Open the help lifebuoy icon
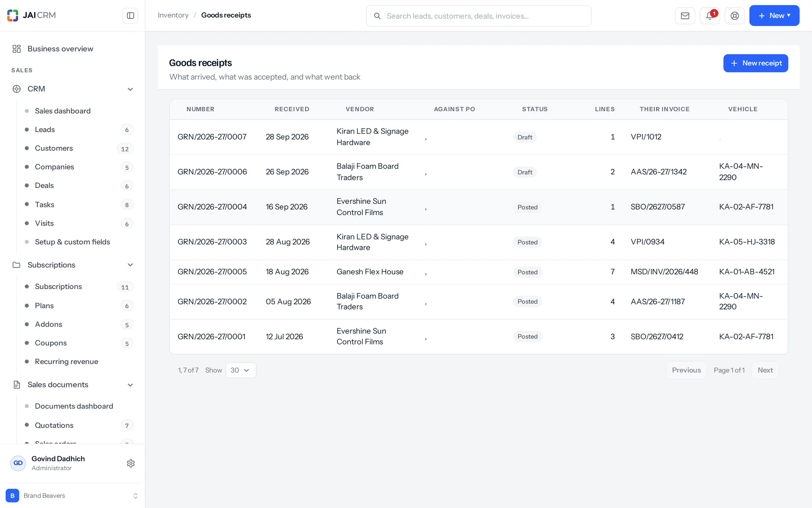 coord(735,16)
